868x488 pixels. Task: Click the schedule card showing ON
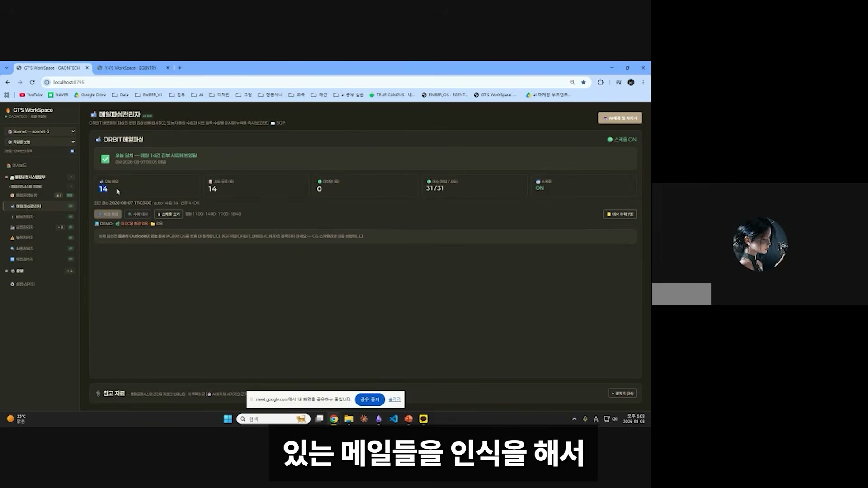pyautogui.click(x=583, y=185)
